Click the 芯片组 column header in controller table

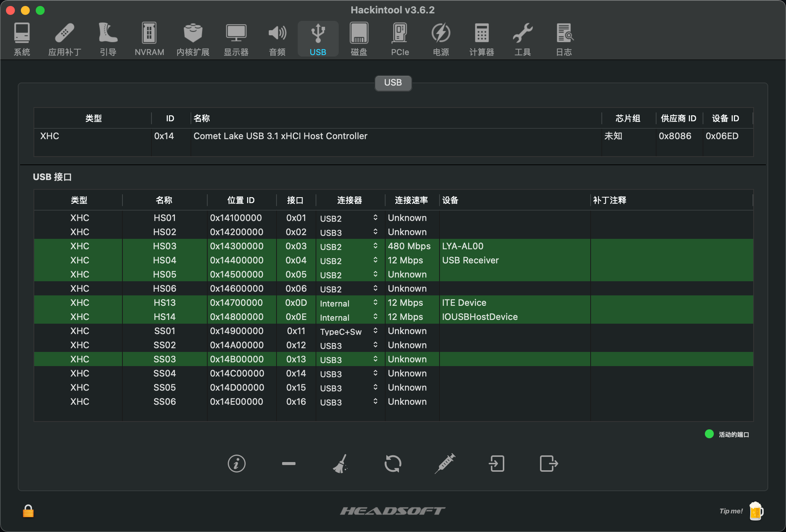click(x=628, y=118)
